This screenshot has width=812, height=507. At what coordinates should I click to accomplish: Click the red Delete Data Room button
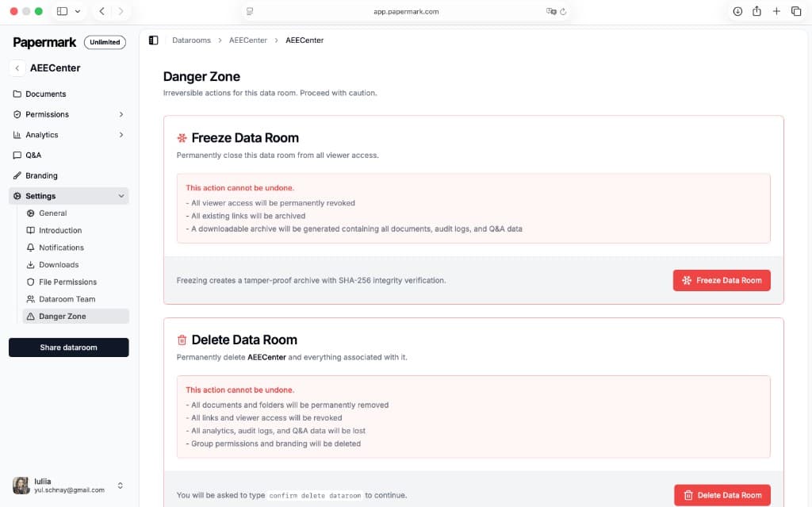(x=722, y=495)
